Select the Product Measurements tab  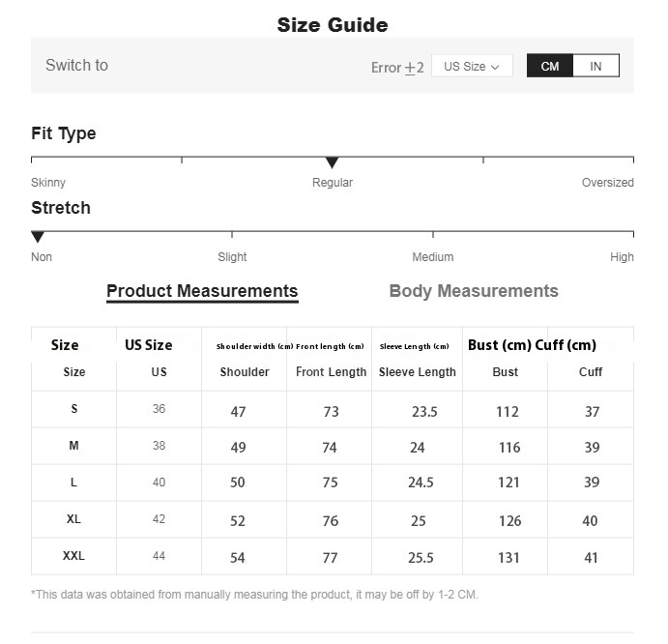coord(202,291)
